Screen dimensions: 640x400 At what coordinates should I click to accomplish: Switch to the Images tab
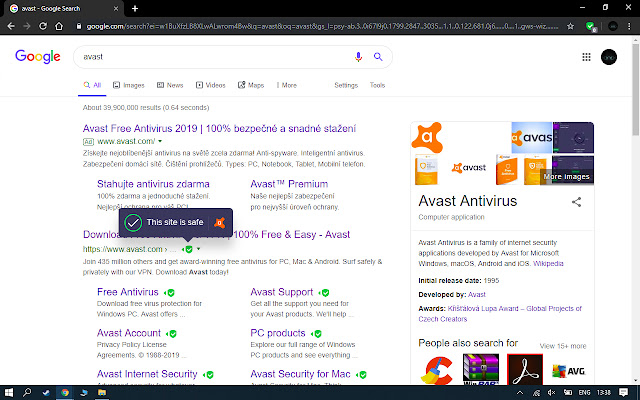(129, 85)
